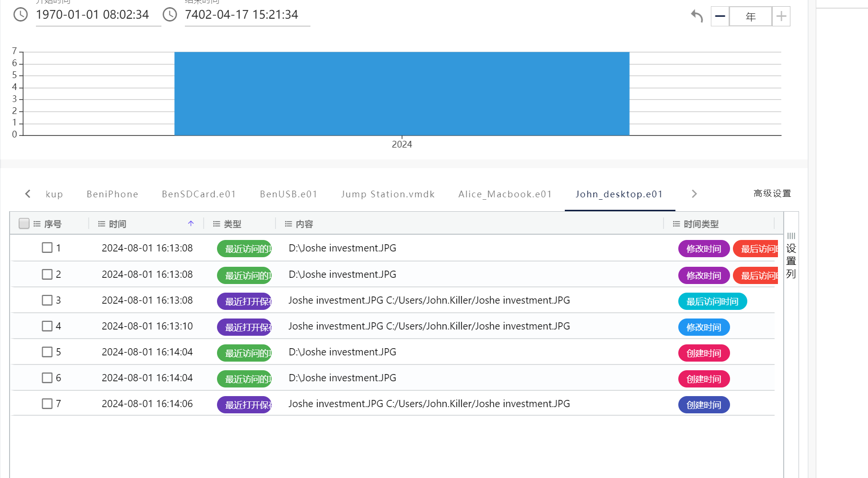Click the purple 修改时间 badge in row 2

[x=704, y=275]
